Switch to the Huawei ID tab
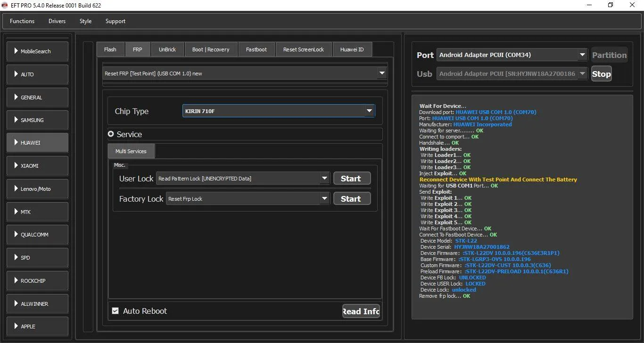 [x=352, y=49]
